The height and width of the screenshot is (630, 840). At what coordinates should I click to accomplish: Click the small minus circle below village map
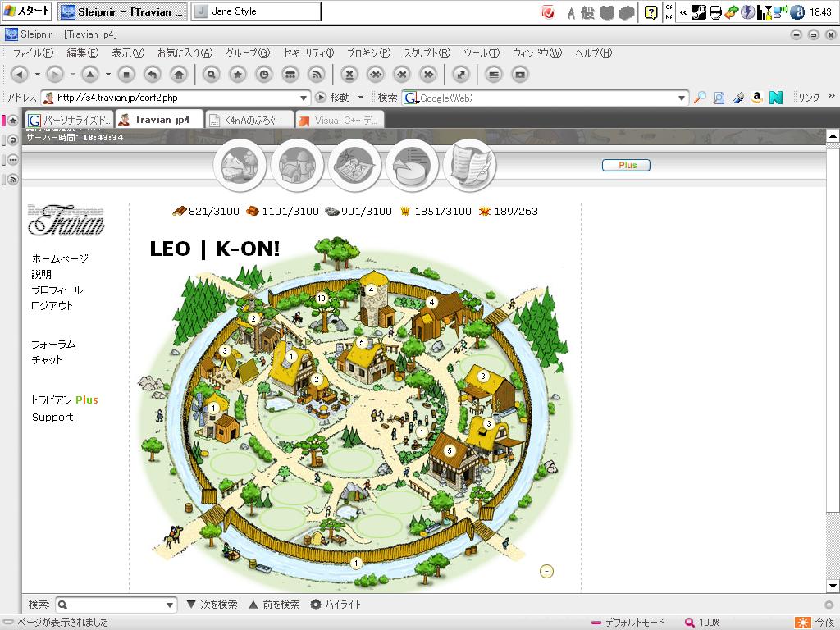click(x=546, y=571)
